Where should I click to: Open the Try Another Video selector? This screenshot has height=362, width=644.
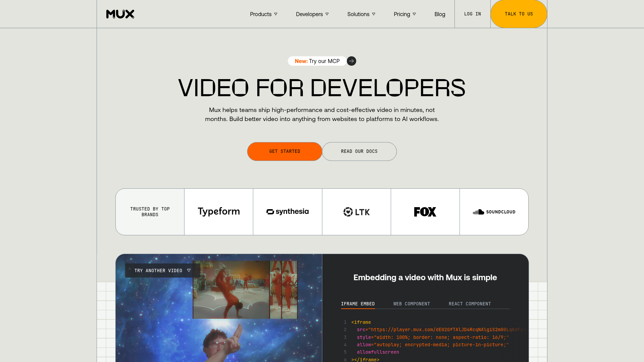coord(162,270)
